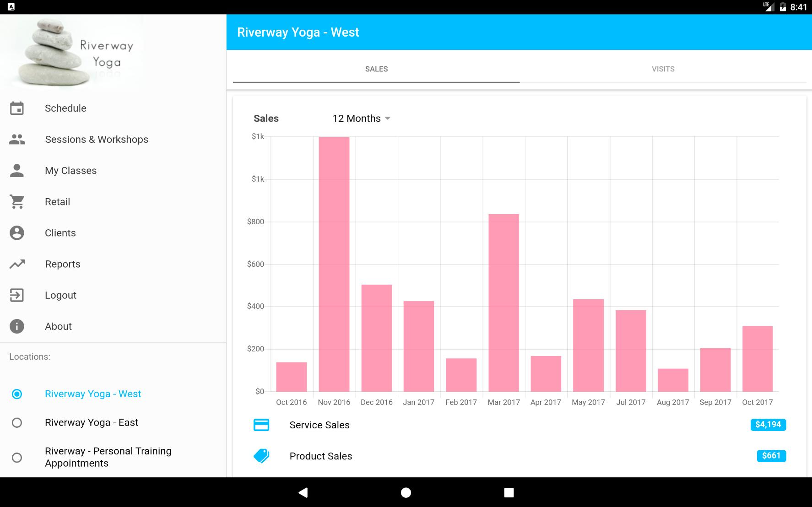812x507 pixels.
Task: Tap the battery icon in status bar
Action: (x=783, y=7)
